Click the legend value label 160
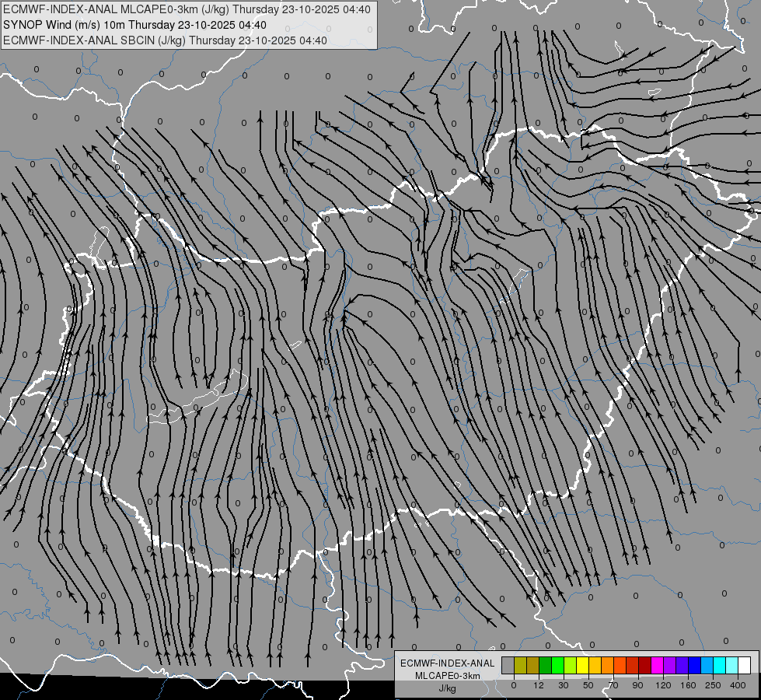This screenshot has width=761, height=700. (x=688, y=685)
